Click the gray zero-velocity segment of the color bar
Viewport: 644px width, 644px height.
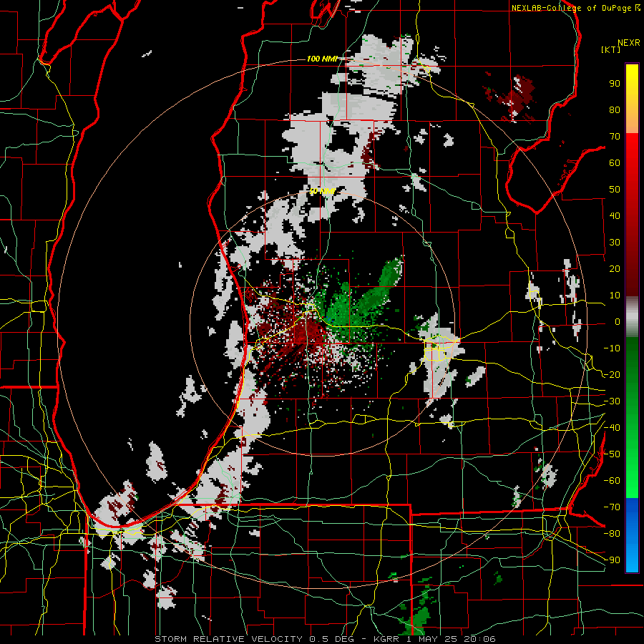coord(632,317)
